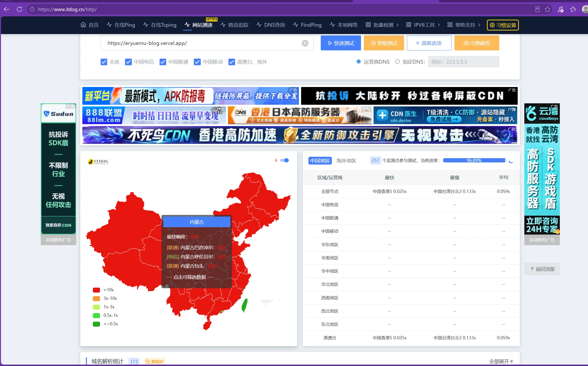
Task: Open cloudbays 云湾 logo ad on right
Action: coord(542,113)
